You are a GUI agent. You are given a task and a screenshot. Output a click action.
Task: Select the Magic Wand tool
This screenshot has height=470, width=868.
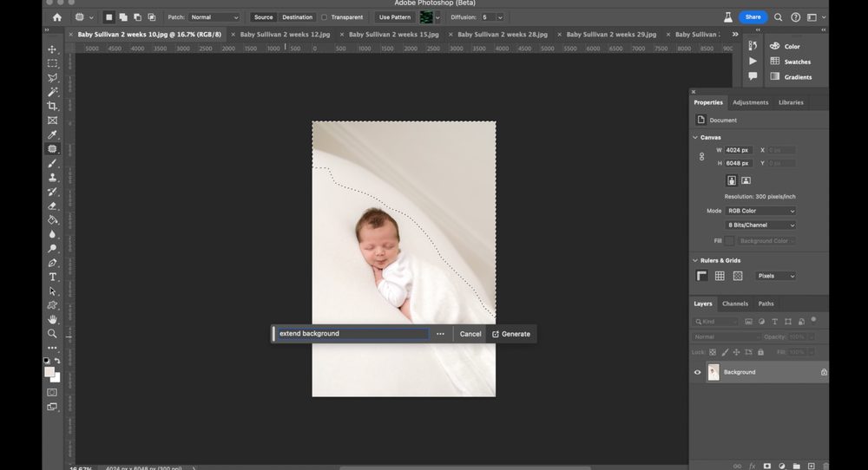click(x=52, y=92)
